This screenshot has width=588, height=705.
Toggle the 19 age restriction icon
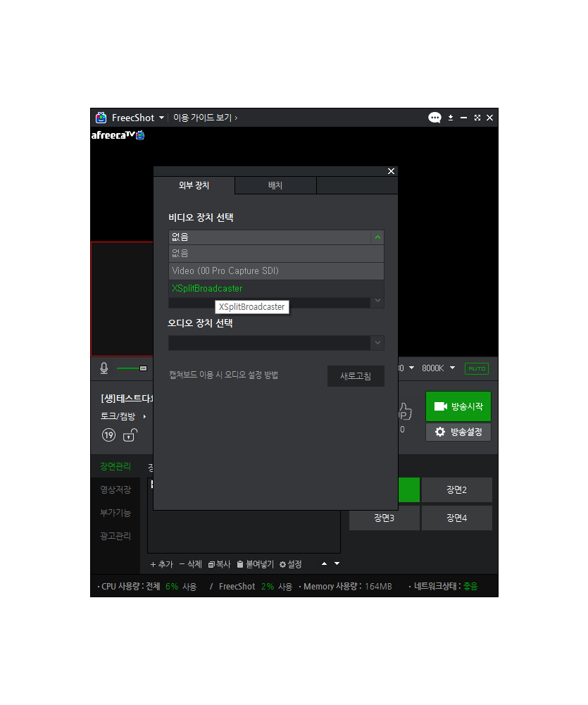coord(108,435)
